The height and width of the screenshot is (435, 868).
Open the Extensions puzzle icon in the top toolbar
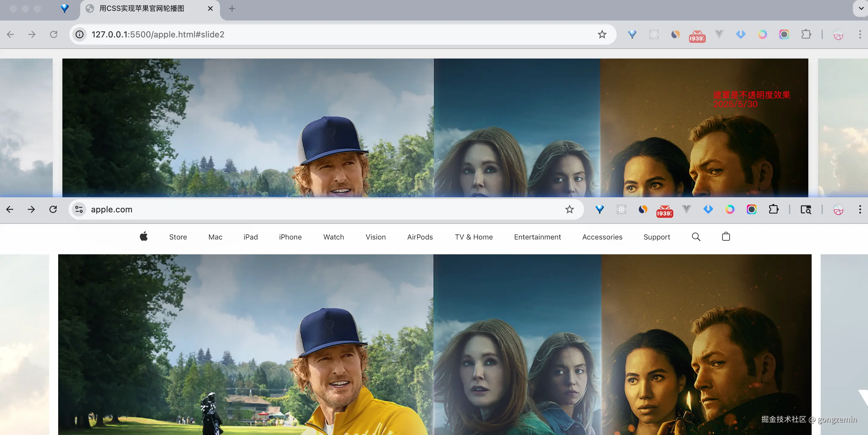(806, 34)
